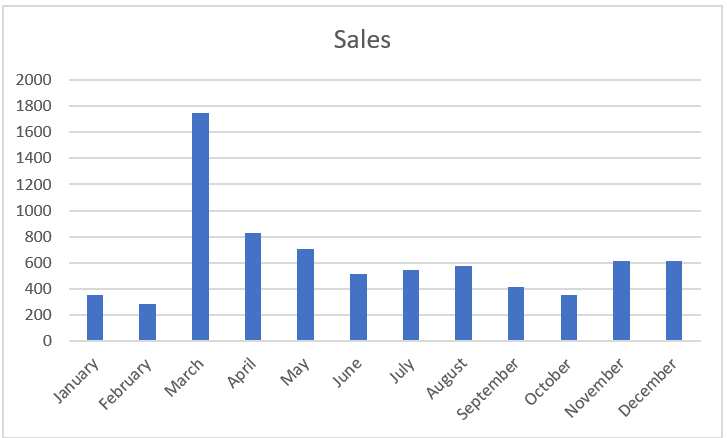The width and height of the screenshot is (727, 438).
Task: Select the April sales bar
Action: pos(253,286)
